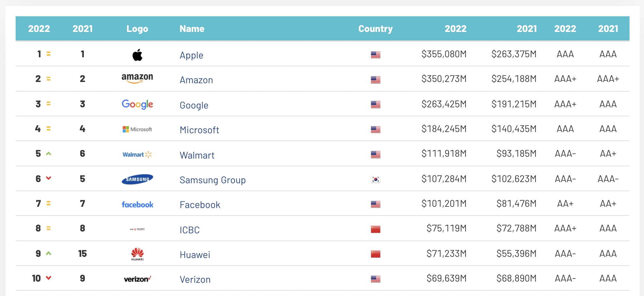Click the South Korea flag icon
This screenshot has height=296, width=644.
click(375, 179)
